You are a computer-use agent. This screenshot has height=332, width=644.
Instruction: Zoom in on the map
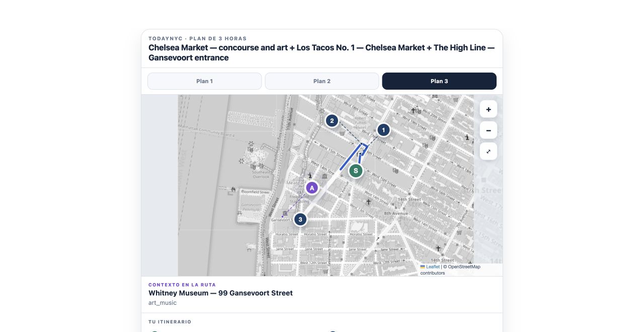(489, 109)
